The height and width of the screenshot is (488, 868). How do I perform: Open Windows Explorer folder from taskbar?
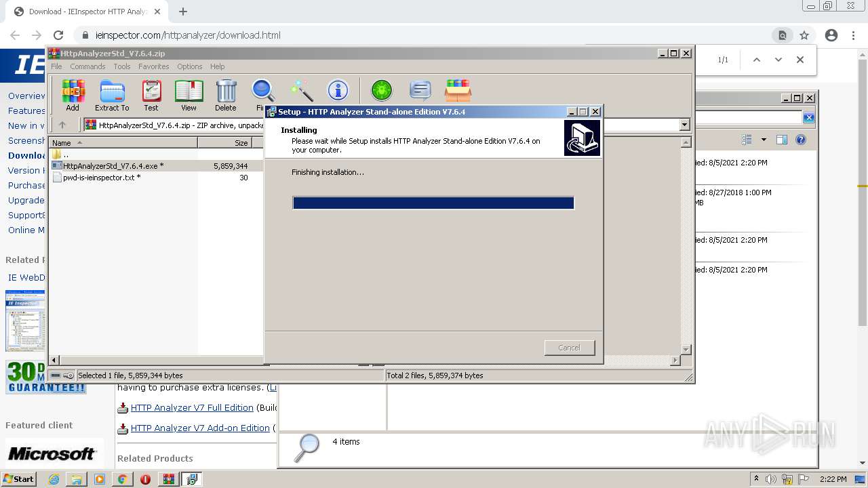[x=77, y=479]
